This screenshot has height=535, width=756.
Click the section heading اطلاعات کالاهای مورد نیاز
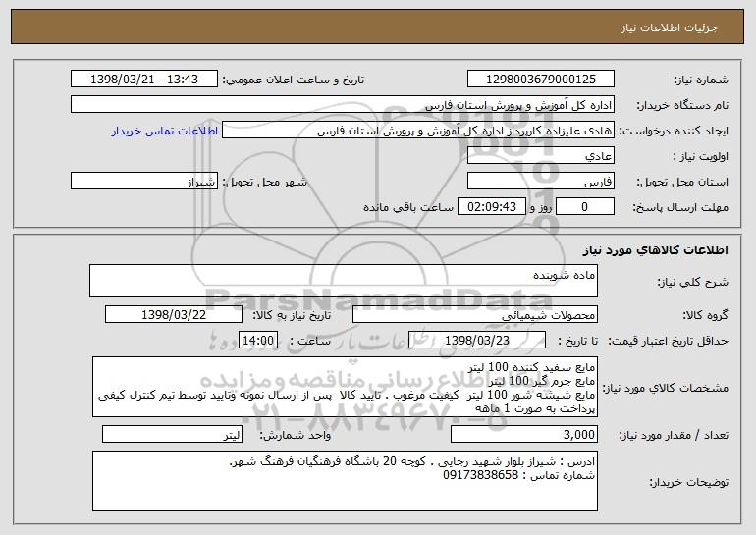[655, 250]
